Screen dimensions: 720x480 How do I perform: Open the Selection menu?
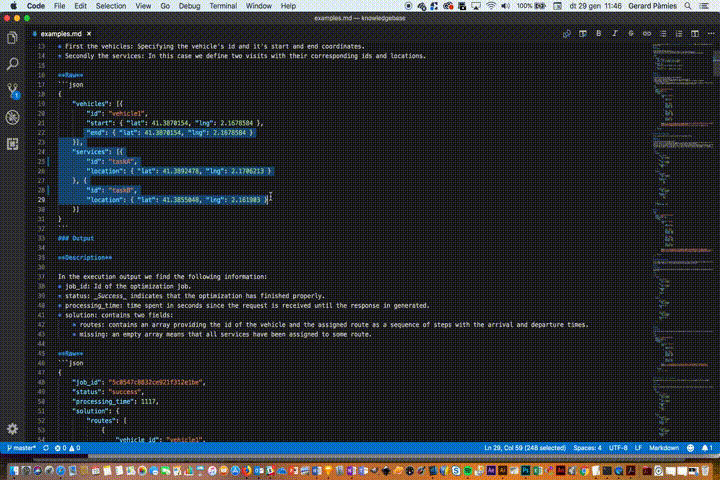[x=111, y=6]
